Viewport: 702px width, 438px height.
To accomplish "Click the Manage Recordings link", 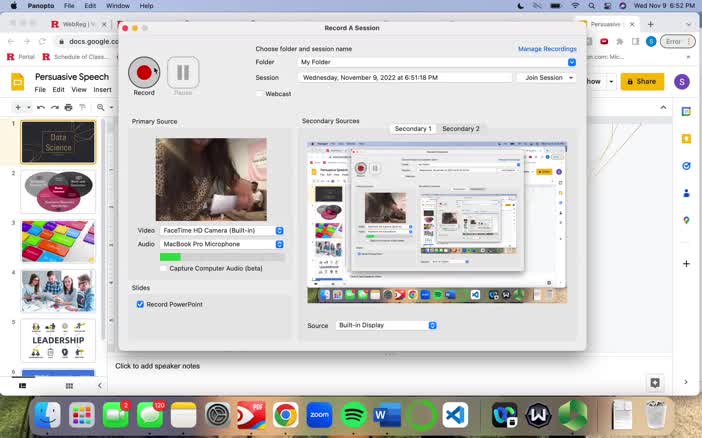I will 547,48.
